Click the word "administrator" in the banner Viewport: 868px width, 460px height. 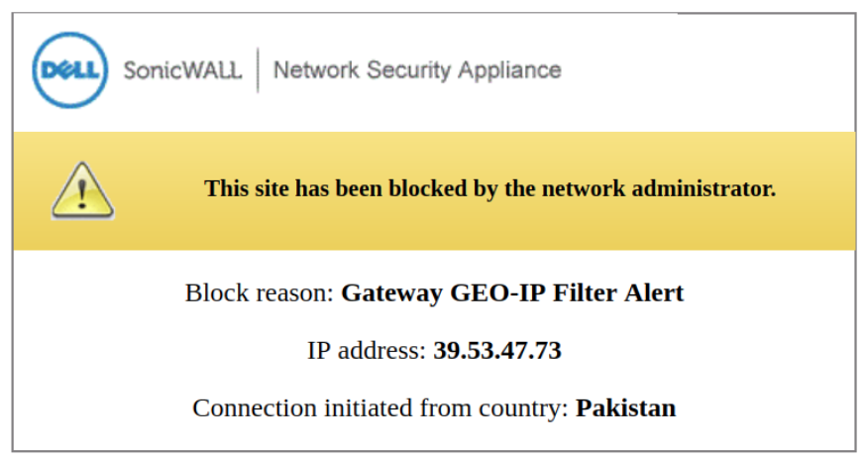[705, 188]
